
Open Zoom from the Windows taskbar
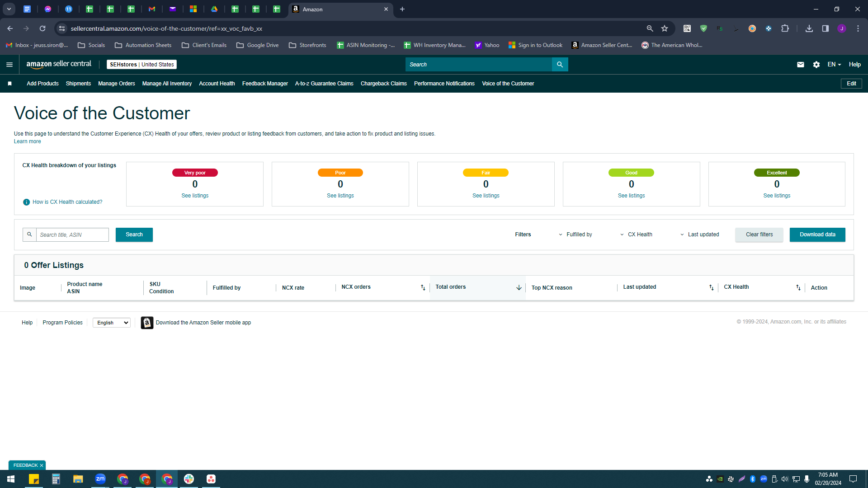(x=100, y=479)
